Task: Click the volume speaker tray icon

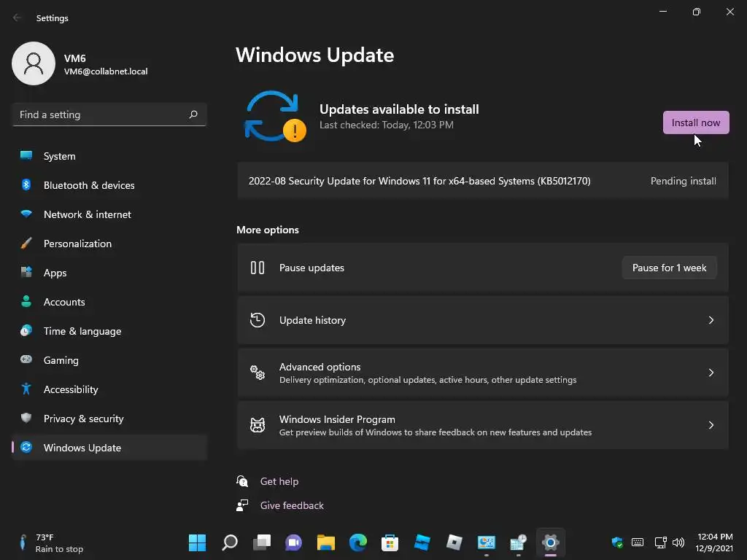Action: [678, 542]
